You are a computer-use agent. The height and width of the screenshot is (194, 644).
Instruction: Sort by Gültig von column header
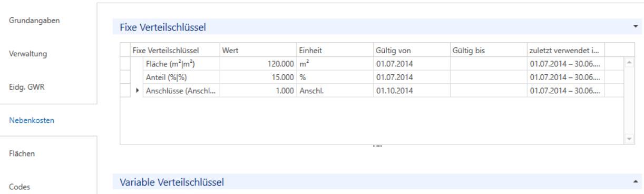coord(411,51)
